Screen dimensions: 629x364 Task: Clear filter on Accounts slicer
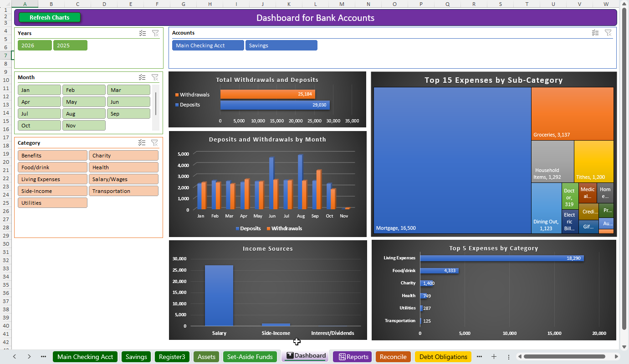pyautogui.click(x=608, y=33)
